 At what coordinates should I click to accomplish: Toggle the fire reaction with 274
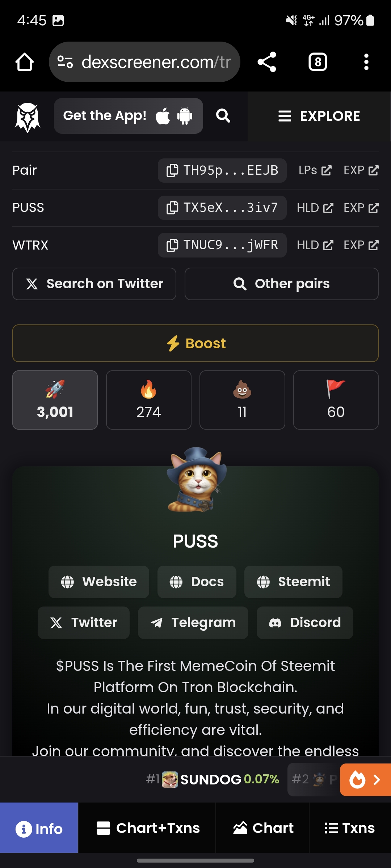pyautogui.click(x=149, y=400)
